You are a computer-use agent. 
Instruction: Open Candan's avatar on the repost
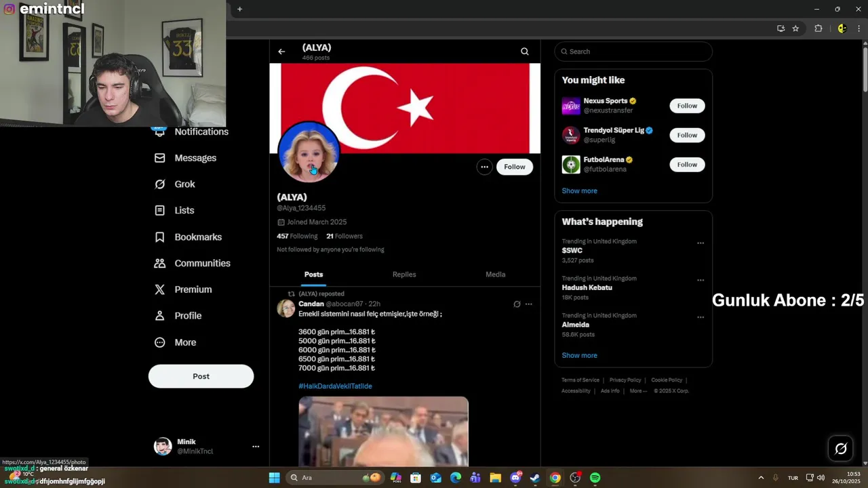click(x=286, y=309)
